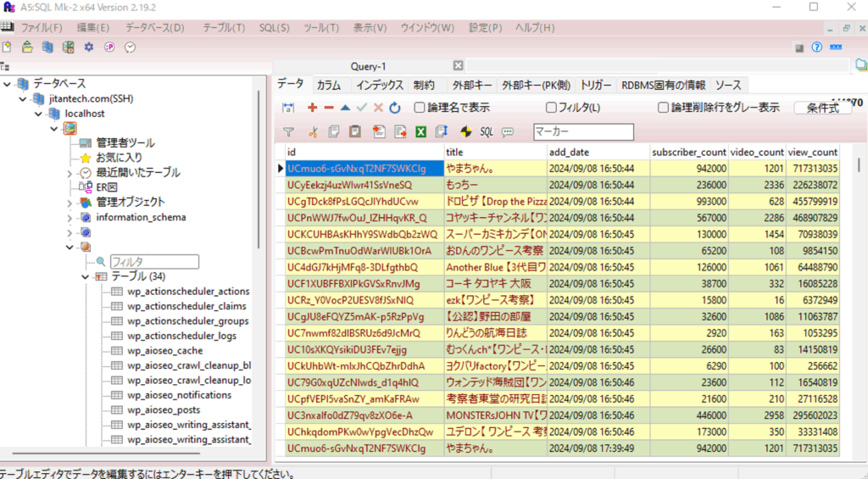Viewport: 868px width, 479px height.
Task: Expand the 管理オブジェクト node
Action: pyautogui.click(x=70, y=203)
